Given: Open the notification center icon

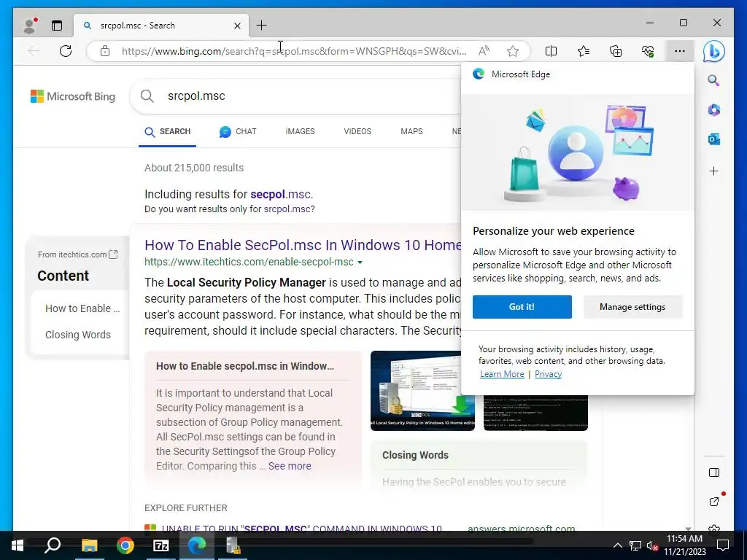Looking at the screenshot, I should (723, 545).
